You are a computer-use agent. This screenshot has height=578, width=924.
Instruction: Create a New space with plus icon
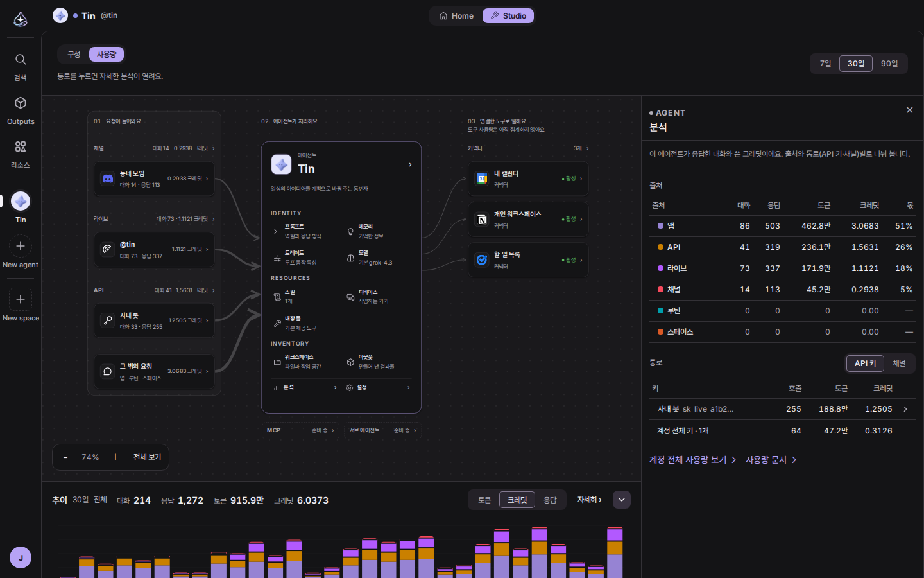(21, 299)
